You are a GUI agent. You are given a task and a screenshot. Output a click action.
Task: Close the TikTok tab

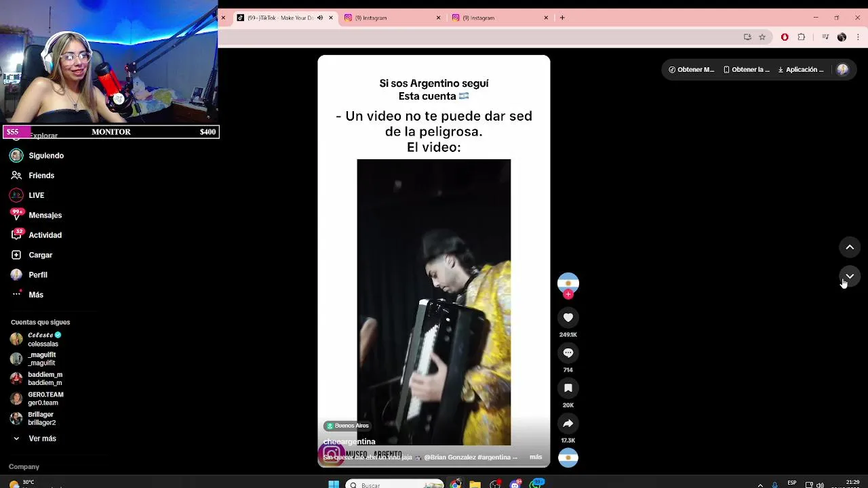click(331, 18)
